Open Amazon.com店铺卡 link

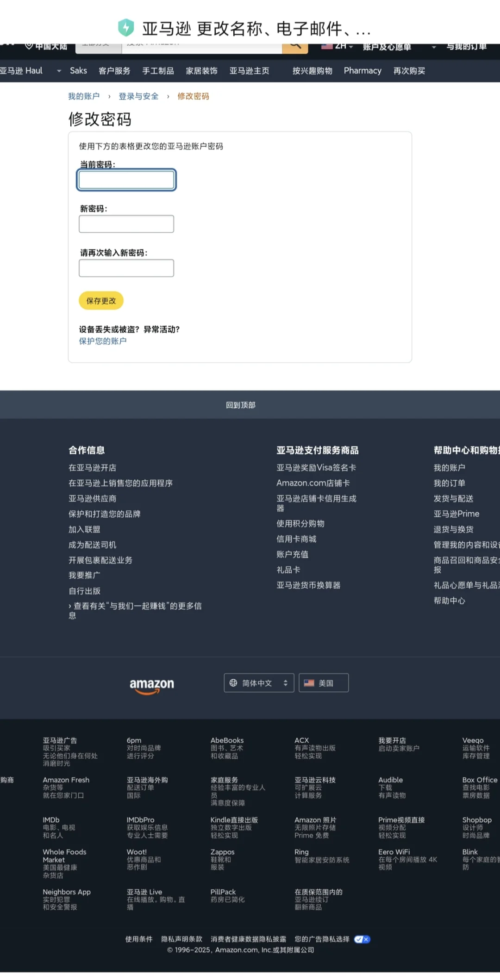(313, 483)
